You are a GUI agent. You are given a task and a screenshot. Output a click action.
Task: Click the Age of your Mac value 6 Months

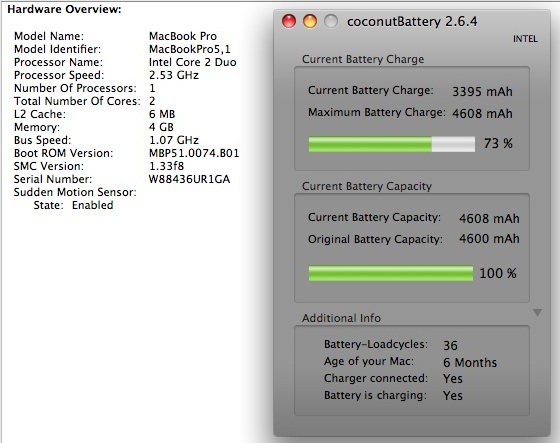(x=470, y=363)
